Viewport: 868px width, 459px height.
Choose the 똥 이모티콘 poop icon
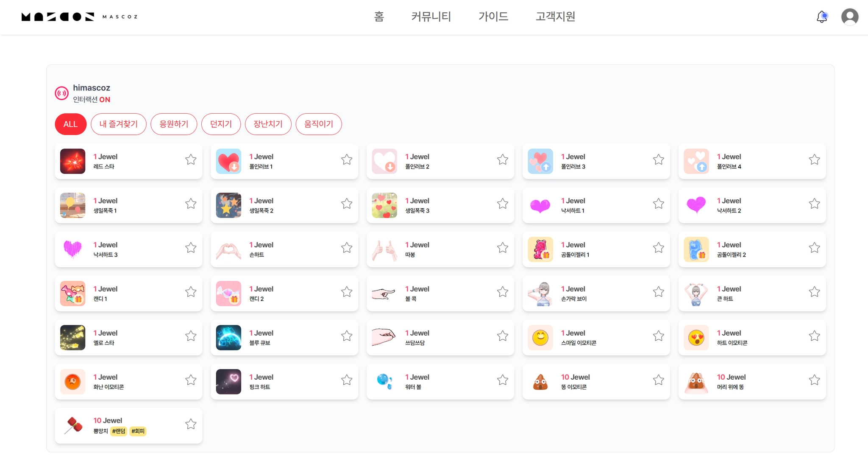(540, 382)
